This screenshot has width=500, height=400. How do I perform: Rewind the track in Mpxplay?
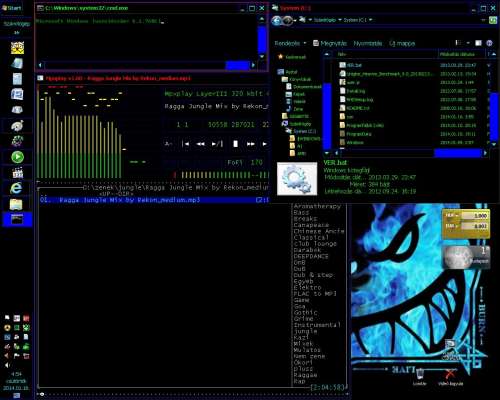tap(201, 144)
